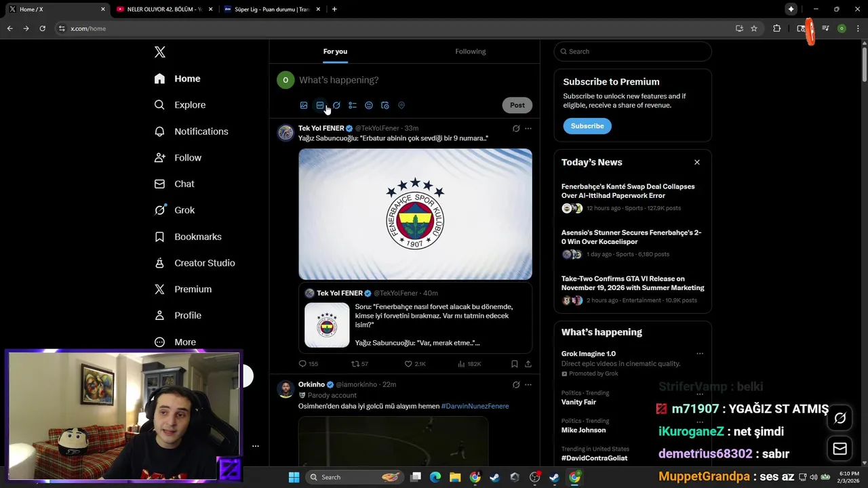The image size is (868, 488).
Task: Open the Follow page in the sidebar
Action: click(x=178, y=158)
